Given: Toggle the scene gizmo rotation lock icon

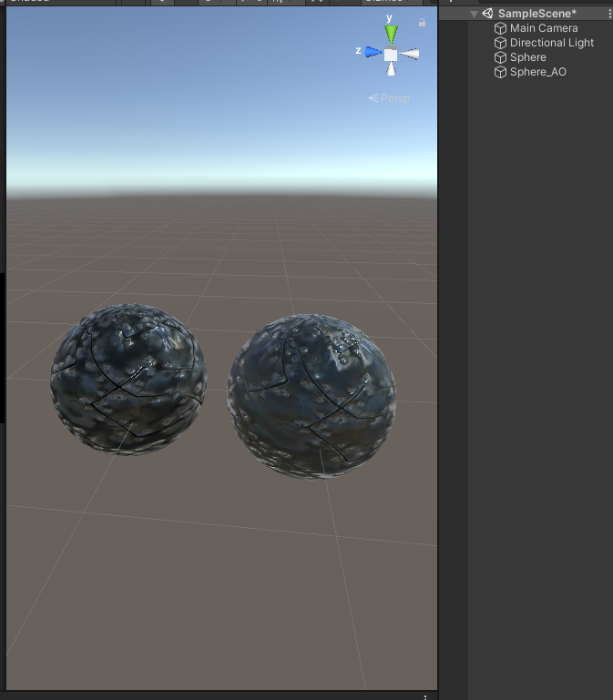Looking at the screenshot, I should (422, 23).
